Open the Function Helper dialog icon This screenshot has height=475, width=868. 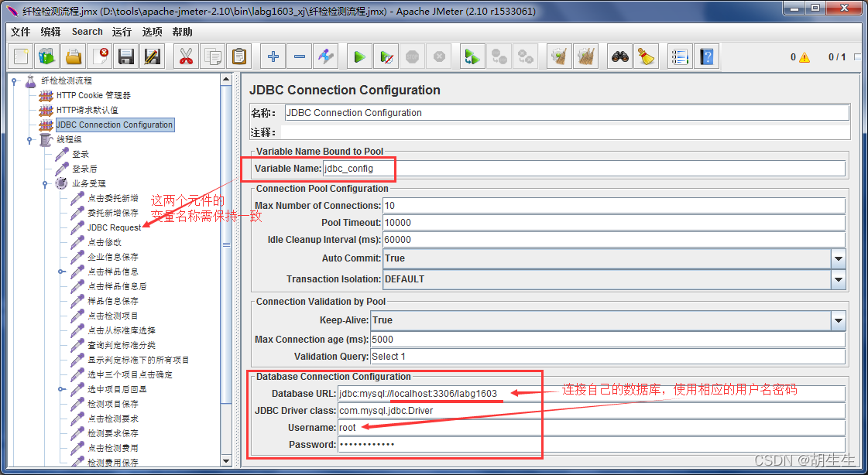680,56
